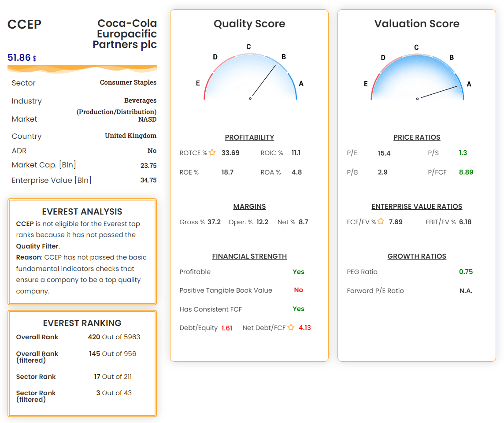
Task: Click filtered Overall Rank 145 Out of 956
Action: [x=112, y=353]
